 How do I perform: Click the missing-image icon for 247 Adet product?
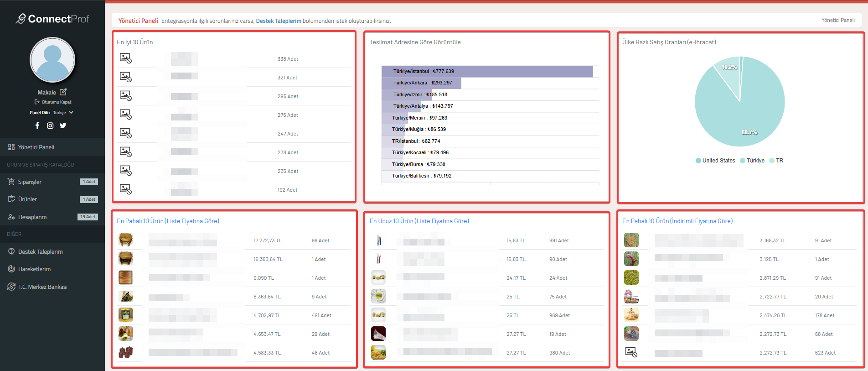[126, 133]
